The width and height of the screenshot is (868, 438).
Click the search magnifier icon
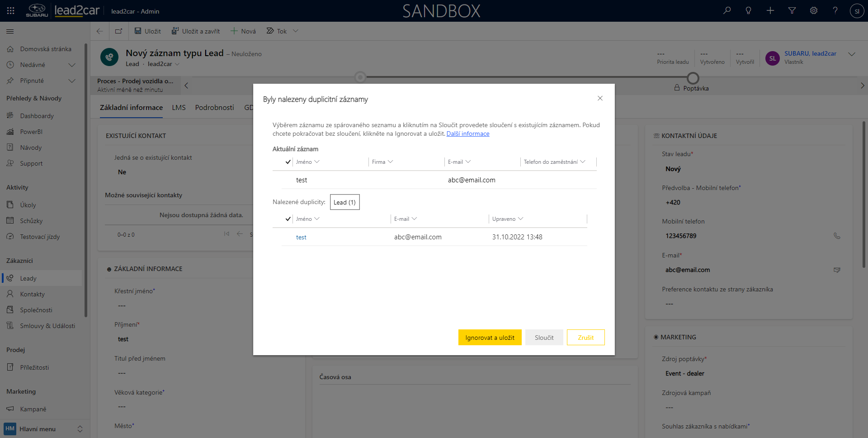coord(727,11)
